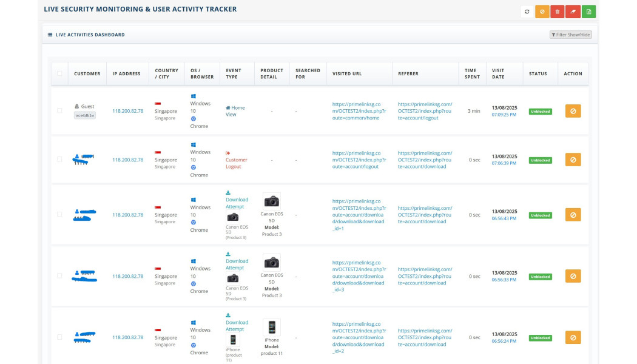Viewport: 637px width, 364px height.
Task: Block the visitor in the 06:56:43 PM row
Action: click(573, 215)
